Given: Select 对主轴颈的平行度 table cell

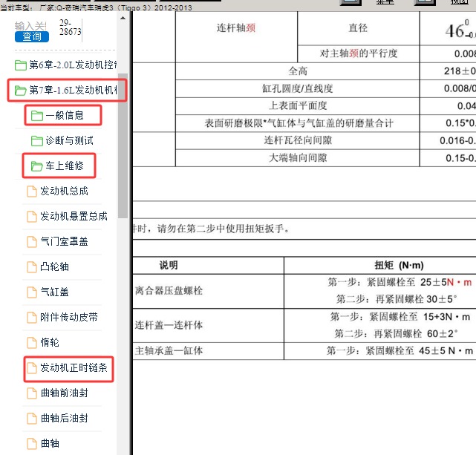Looking at the screenshot, I should [x=359, y=53].
